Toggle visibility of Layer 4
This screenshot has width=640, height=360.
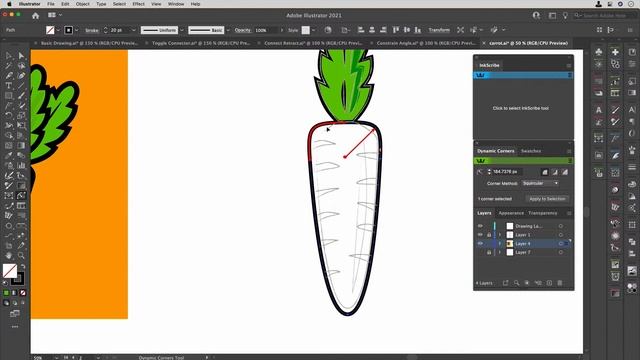point(480,244)
